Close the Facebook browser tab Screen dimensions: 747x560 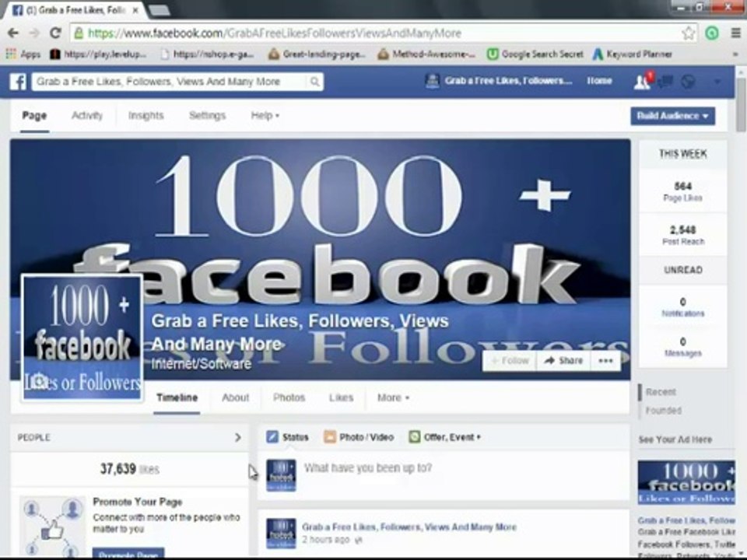point(135,10)
